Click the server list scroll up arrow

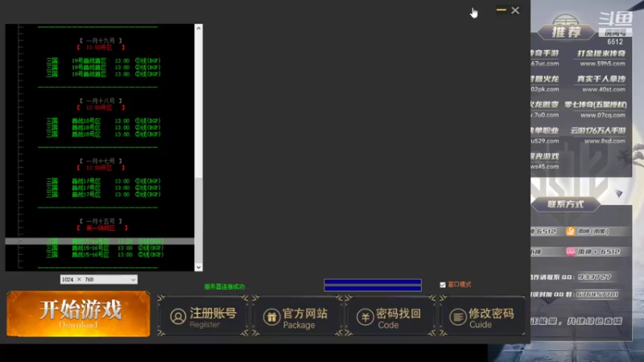[198, 28]
